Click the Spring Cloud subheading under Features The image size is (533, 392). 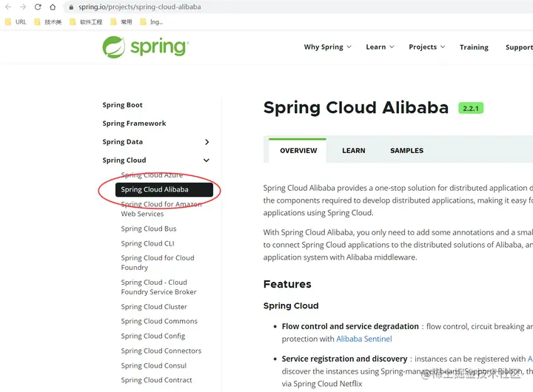(291, 305)
